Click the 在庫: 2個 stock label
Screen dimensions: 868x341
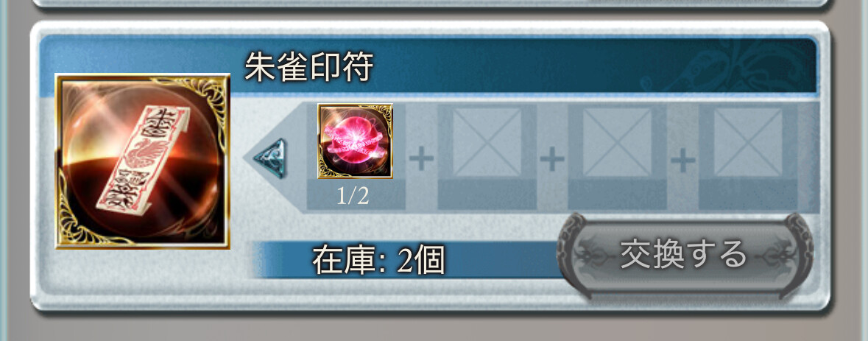coord(378,260)
